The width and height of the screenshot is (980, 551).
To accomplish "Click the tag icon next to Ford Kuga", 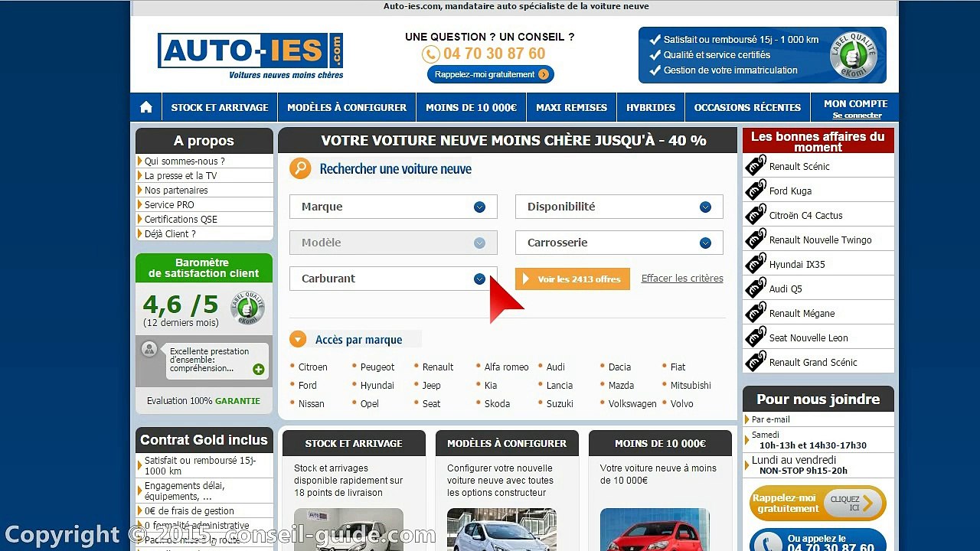I will [756, 190].
